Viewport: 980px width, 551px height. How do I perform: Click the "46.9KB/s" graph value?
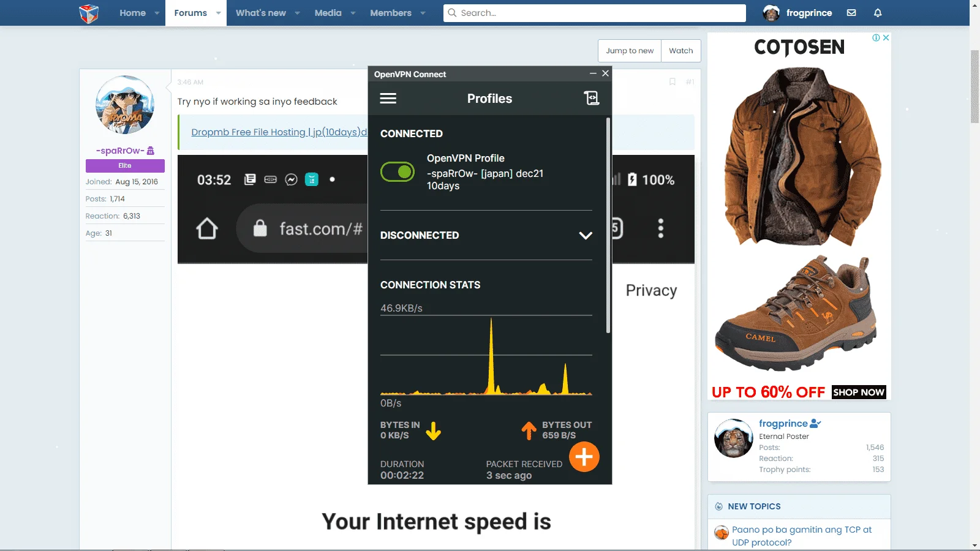click(401, 308)
